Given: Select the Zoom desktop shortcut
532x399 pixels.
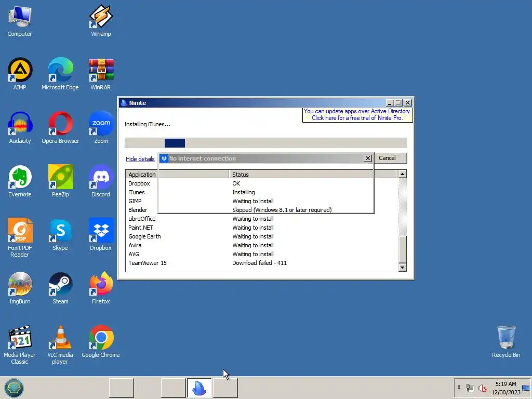Looking at the screenshot, I should tap(101, 128).
